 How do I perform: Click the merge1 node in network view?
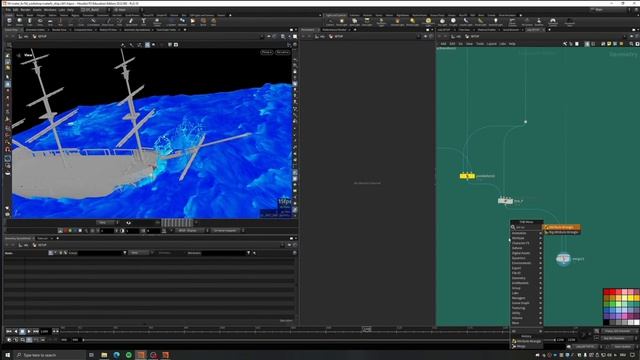(563, 259)
